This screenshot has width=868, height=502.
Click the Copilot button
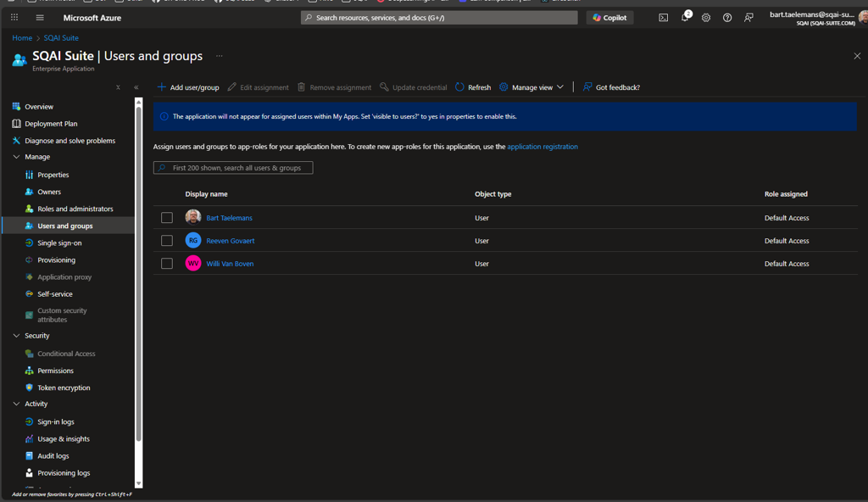[610, 18]
